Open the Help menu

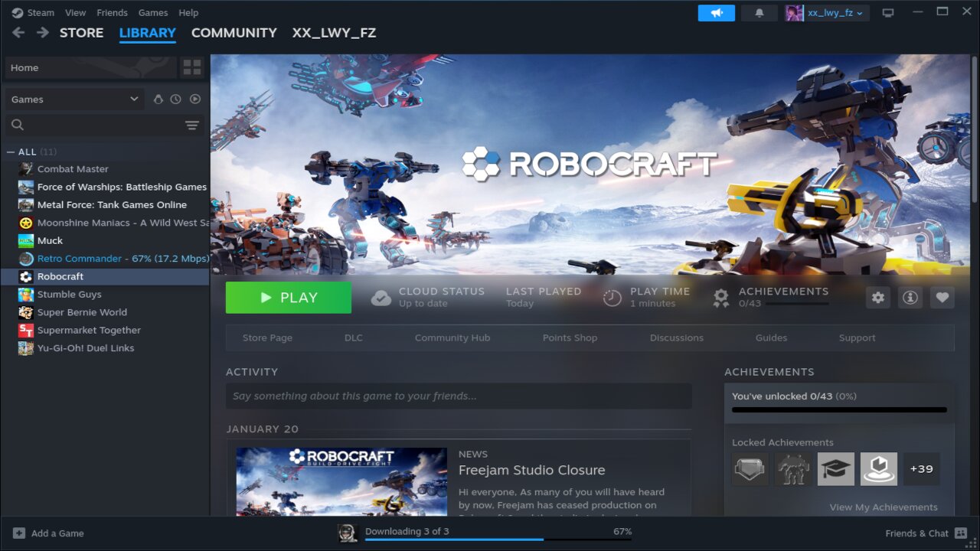[x=188, y=13]
